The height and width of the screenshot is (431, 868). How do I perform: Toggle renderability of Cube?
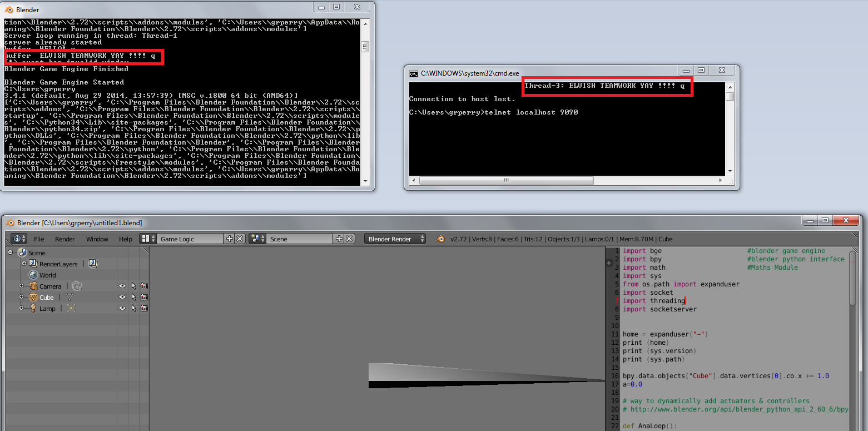[x=145, y=297]
